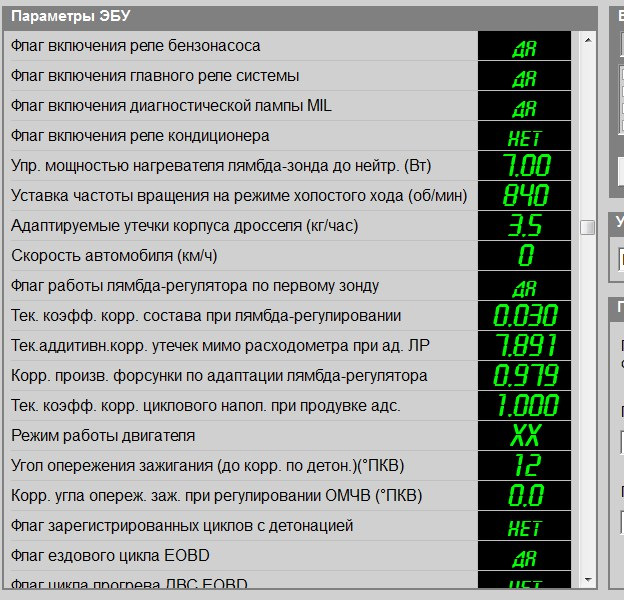This screenshot has height=600, width=624.
Task: Click the vehicle speed value 0
Action: click(x=525, y=256)
